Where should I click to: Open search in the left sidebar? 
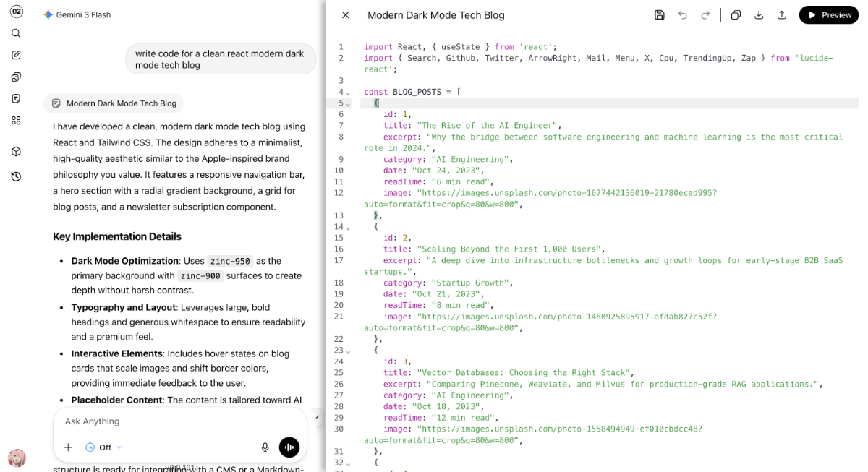16,33
